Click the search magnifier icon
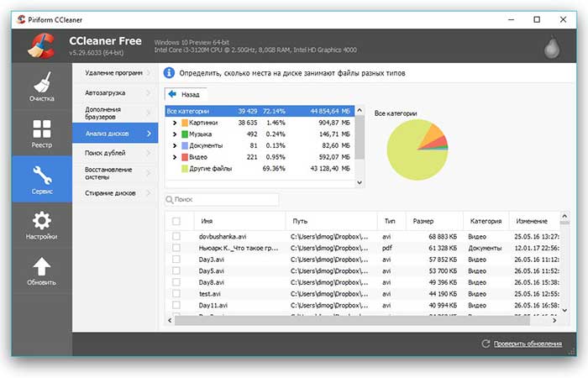The width and height of the screenshot is (588, 378). tap(170, 200)
